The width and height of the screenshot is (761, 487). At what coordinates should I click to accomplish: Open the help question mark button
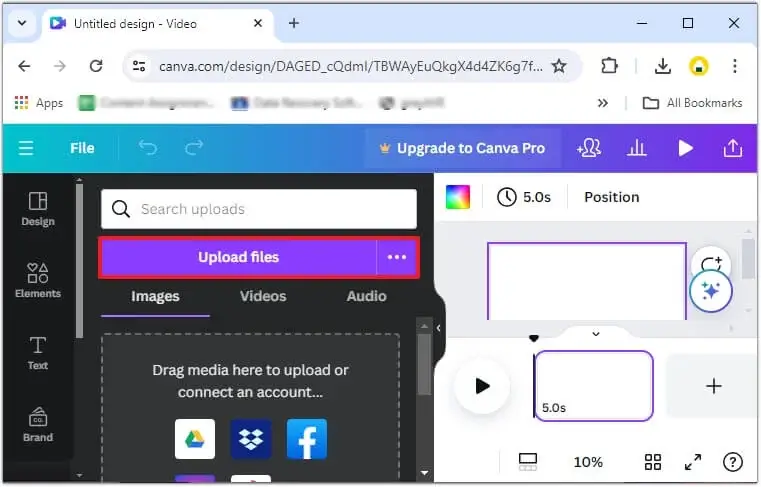732,462
